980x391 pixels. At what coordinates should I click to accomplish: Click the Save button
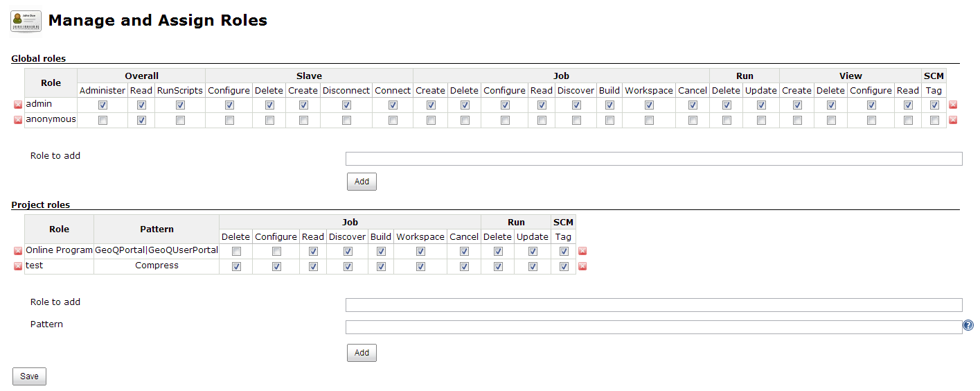(x=29, y=376)
